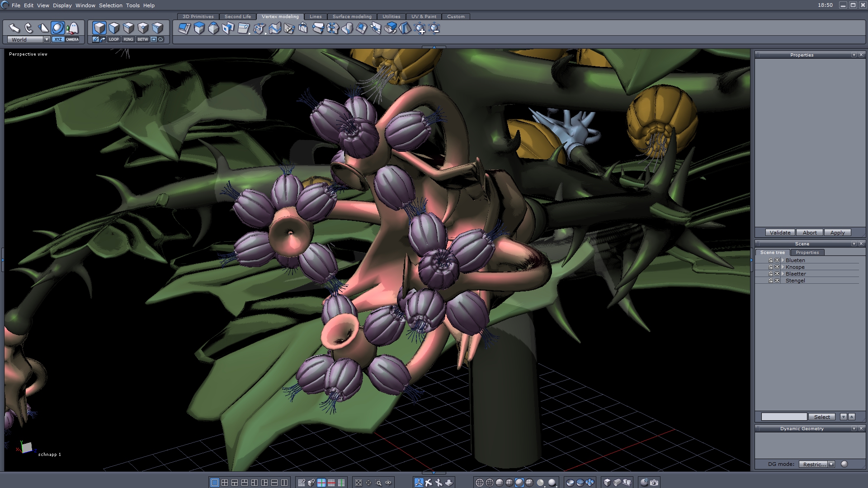Open the World coordinate dropdown
Image resolution: width=868 pixels, height=488 pixels.
(46, 40)
